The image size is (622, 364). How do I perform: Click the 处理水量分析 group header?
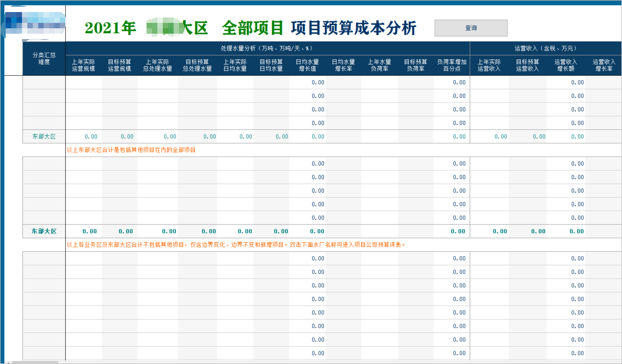(x=268, y=48)
